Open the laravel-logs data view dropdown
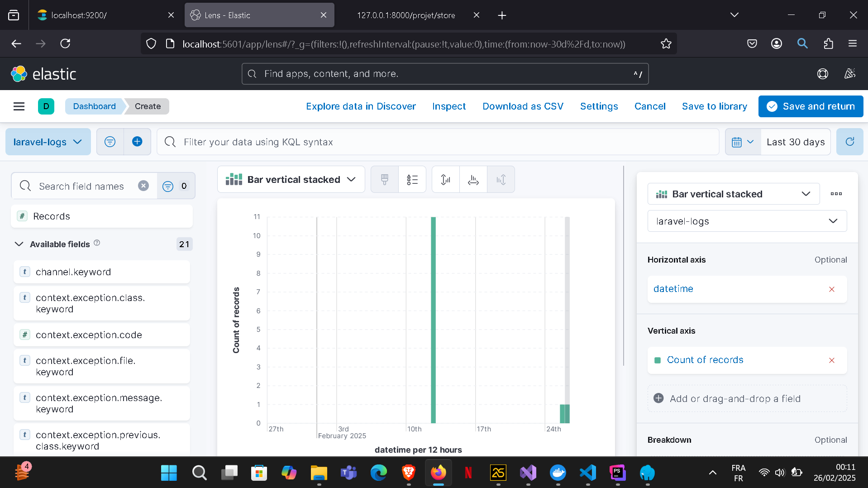Viewport: 868px width, 488px height. (48, 142)
